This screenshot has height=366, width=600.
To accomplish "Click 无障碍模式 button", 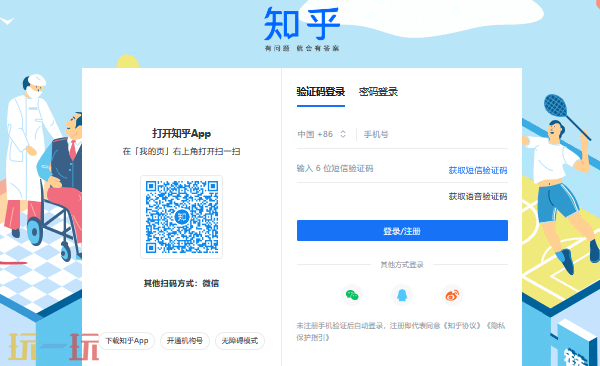I will (x=240, y=341).
